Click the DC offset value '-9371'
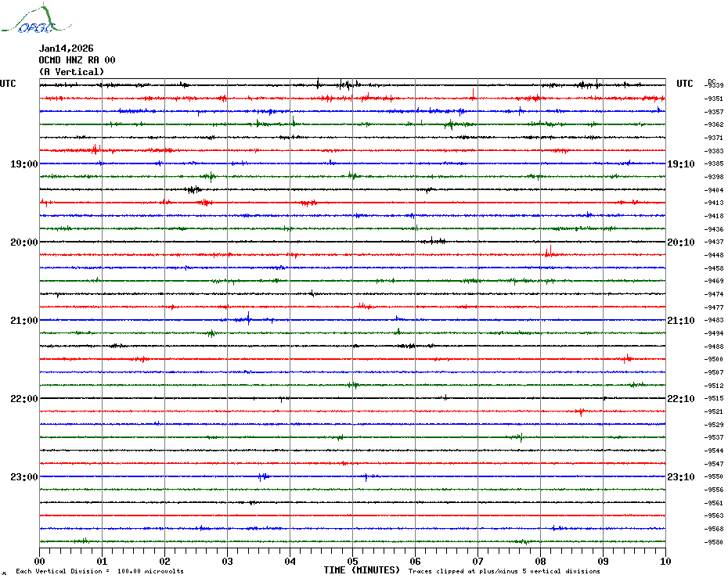The width and height of the screenshot is (728, 582). (714, 138)
